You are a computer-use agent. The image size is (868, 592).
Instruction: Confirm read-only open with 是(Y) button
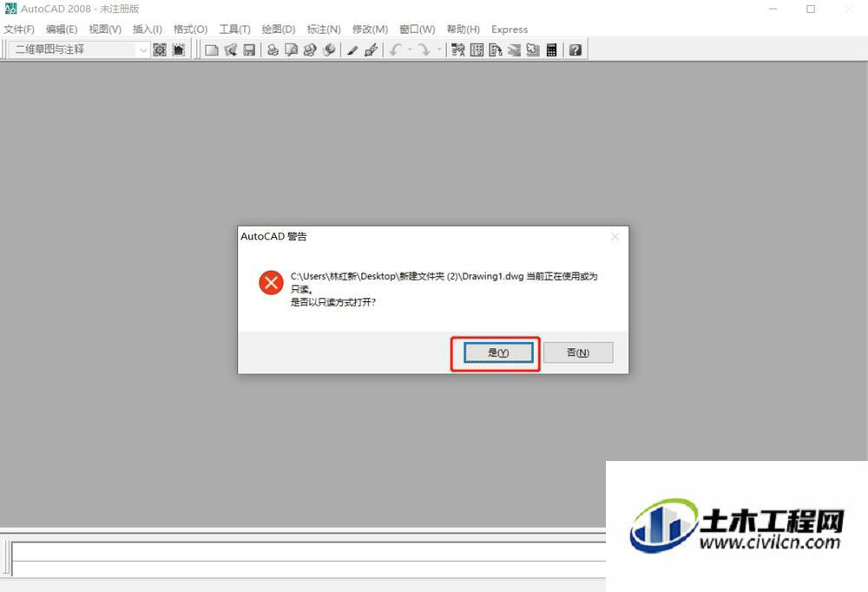pos(498,352)
